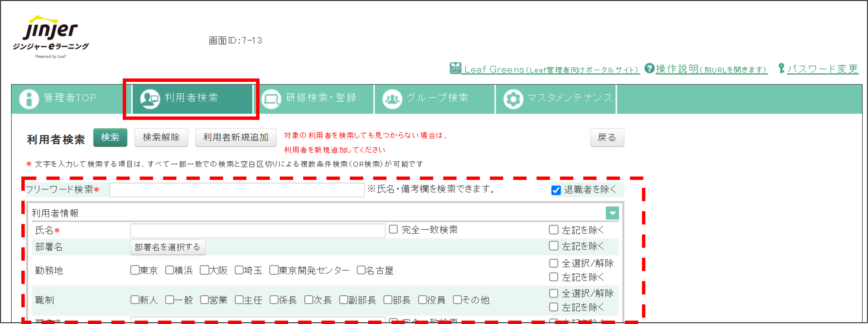This screenshot has width=868, height=324.
Task: Check the 埼玉 location checkbox
Action: pos(239,270)
